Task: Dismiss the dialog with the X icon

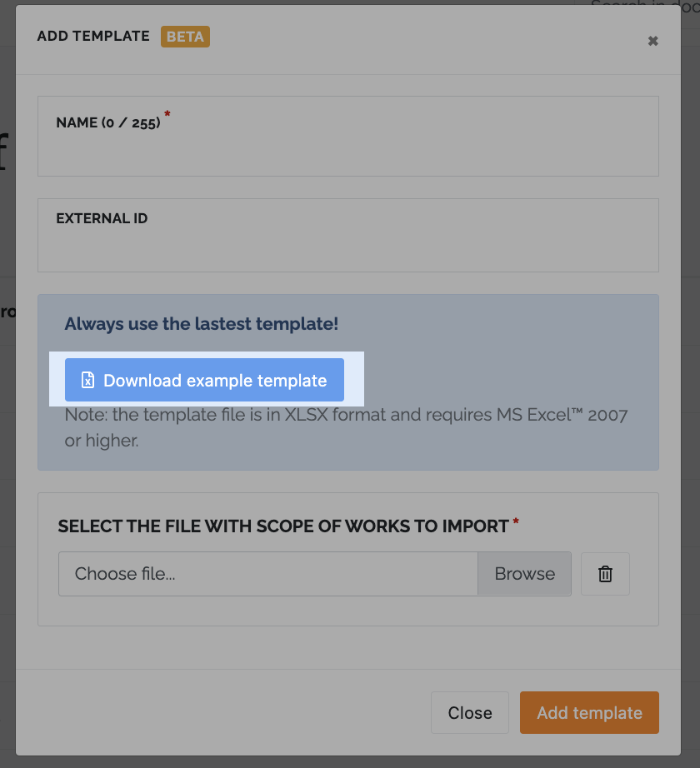Action: pos(652,41)
